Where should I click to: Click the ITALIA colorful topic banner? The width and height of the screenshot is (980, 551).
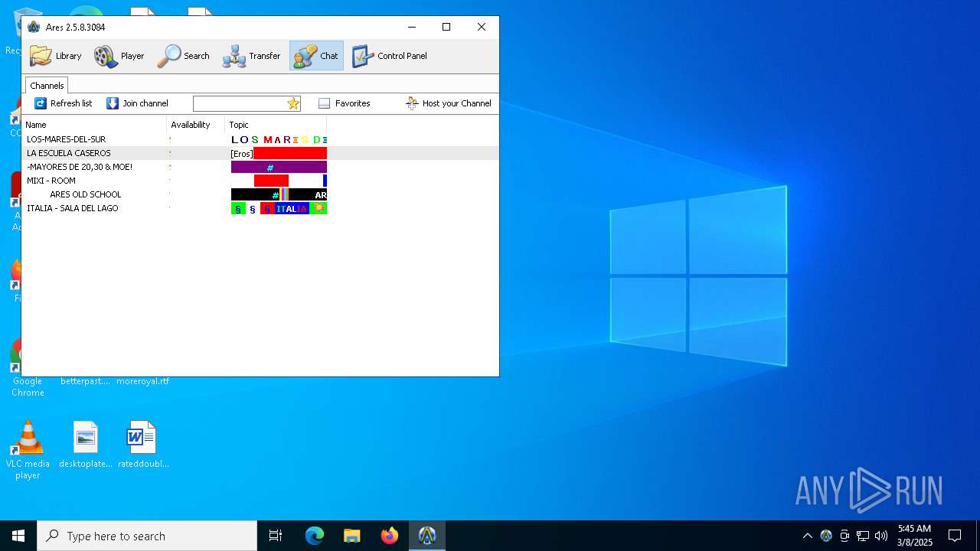279,208
